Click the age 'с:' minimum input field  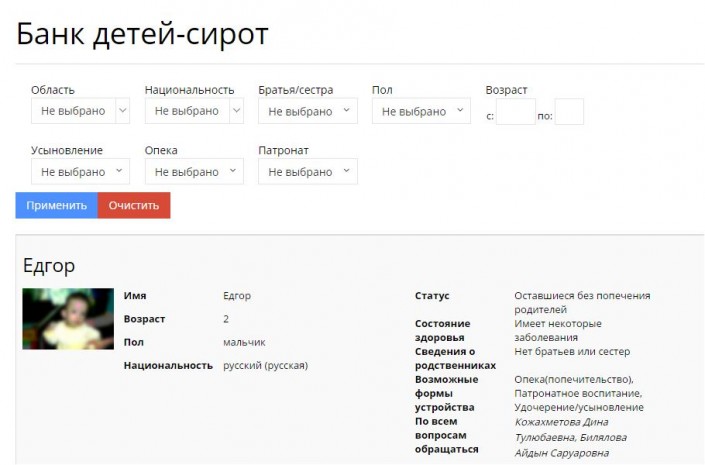[516, 112]
